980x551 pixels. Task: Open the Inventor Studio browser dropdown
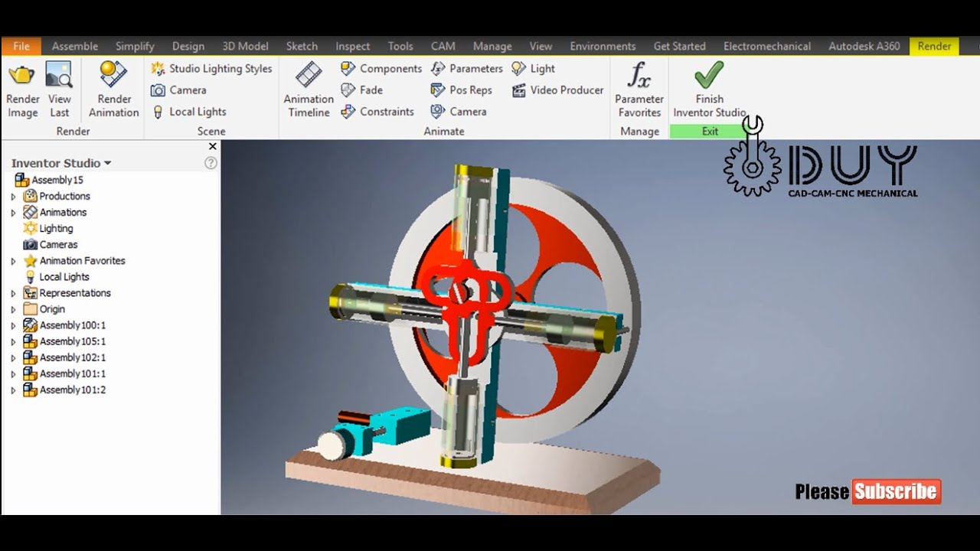coord(107,163)
